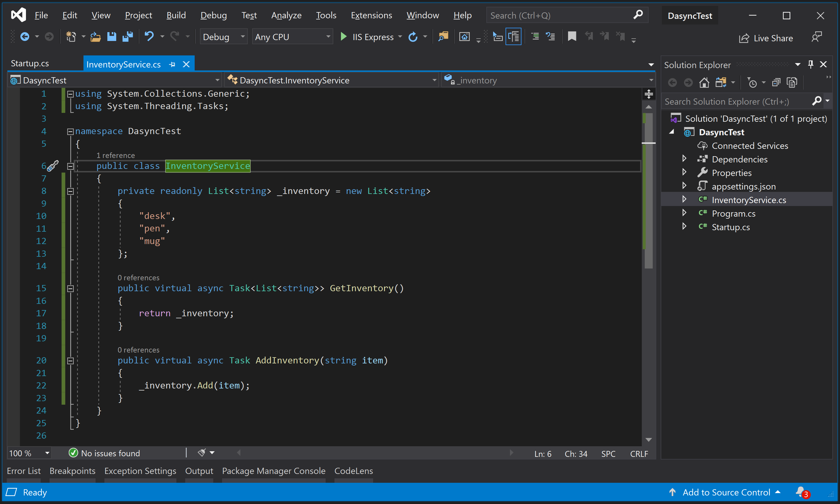
Task: Collapse the AddInventory method region
Action: pyautogui.click(x=70, y=361)
